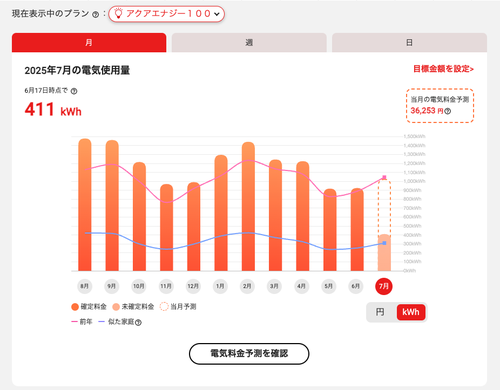
Task: Switch to the 日 tab
Action: coord(409,42)
